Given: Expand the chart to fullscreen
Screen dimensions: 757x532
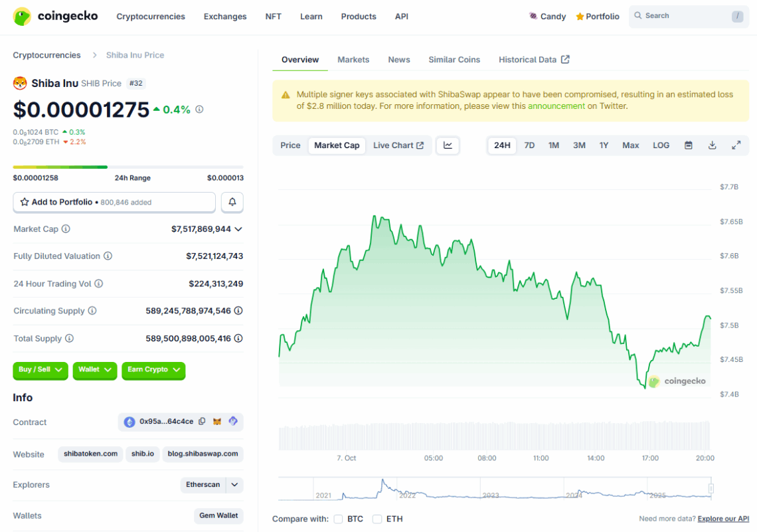Looking at the screenshot, I should [x=736, y=145].
